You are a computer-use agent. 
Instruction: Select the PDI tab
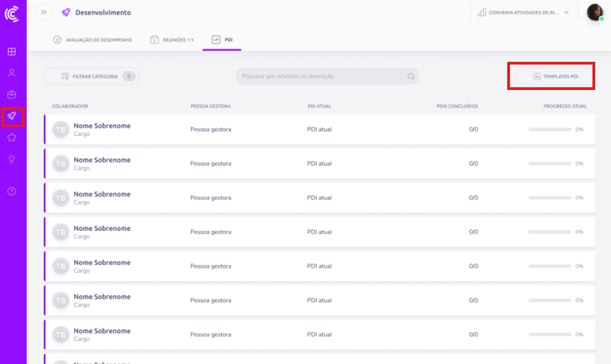222,40
